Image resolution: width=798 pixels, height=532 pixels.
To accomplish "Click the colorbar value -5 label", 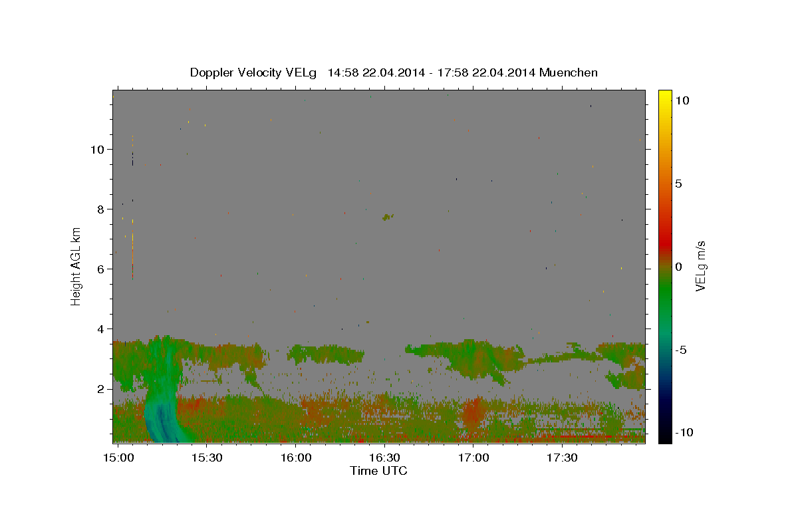I will click(682, 350).
